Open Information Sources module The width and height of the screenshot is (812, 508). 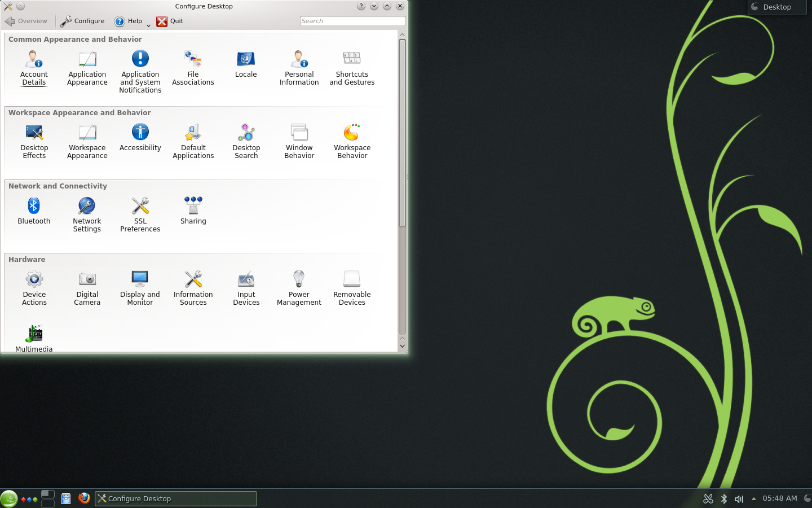tap(193, 288)
